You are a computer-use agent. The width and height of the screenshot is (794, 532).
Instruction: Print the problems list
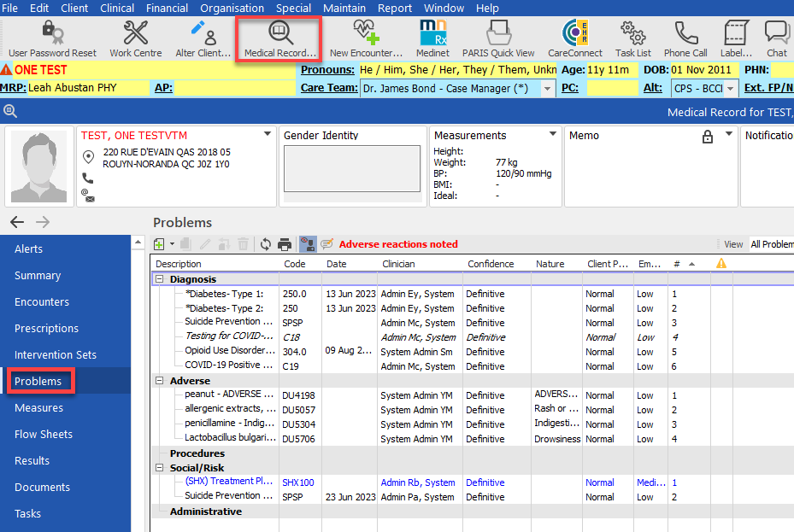284,244
